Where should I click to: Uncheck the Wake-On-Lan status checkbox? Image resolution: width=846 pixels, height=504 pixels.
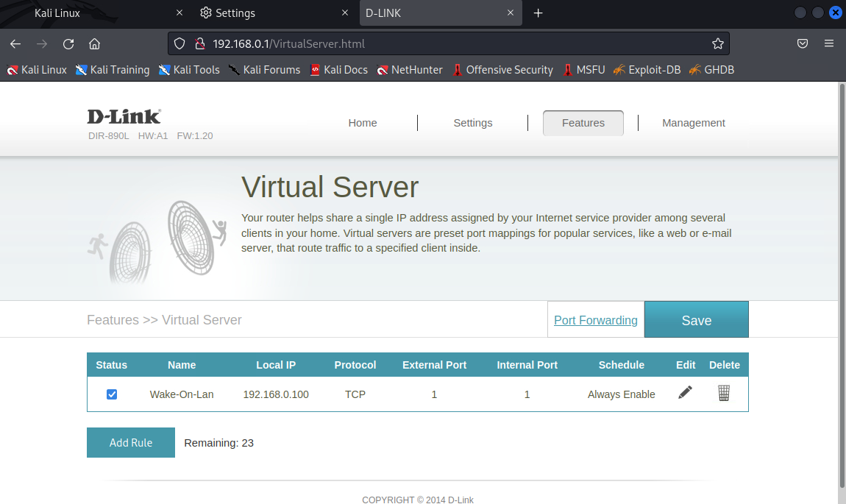click(112, 394)
